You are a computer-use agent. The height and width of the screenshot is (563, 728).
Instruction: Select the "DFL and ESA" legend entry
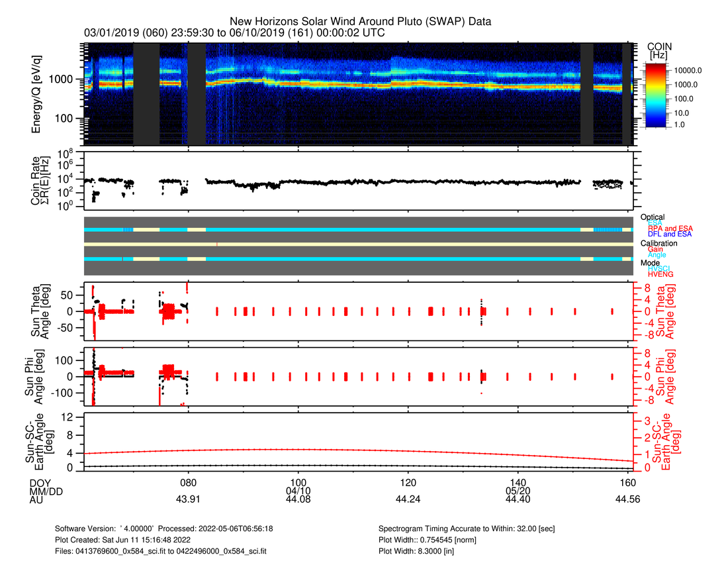click(x=670, y=234)
